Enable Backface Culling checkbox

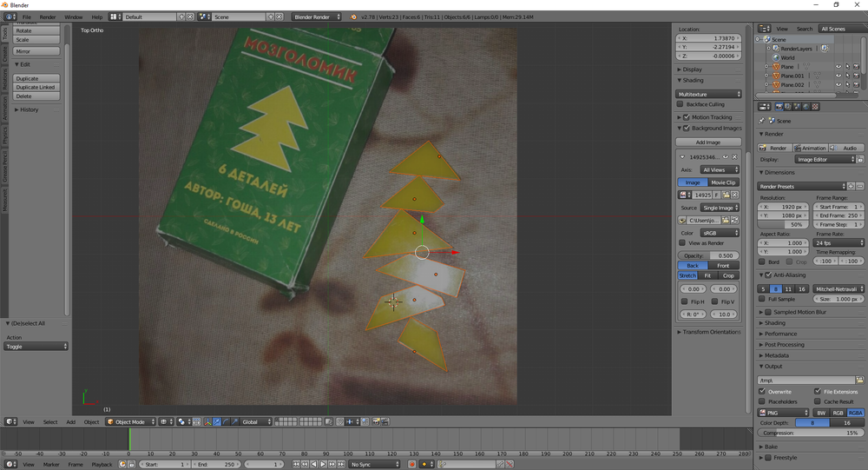click(x=681, y=104)
